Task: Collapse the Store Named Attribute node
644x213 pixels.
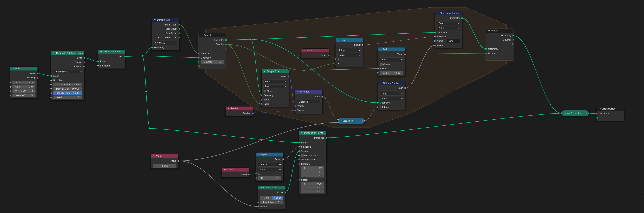Action: [x=438, y=13]
